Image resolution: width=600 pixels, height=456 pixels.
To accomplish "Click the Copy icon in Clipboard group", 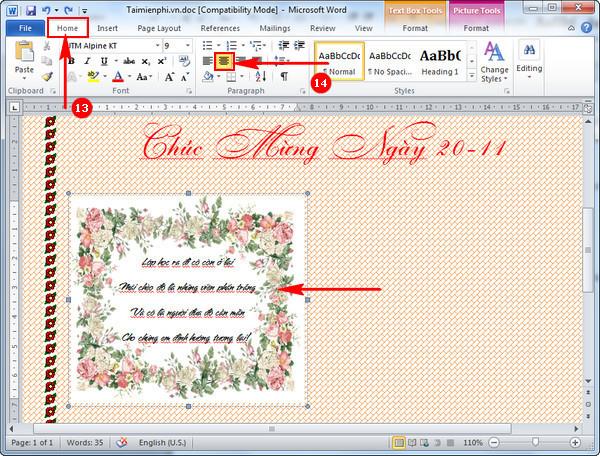I will pyautogui.click(x=47, y=61).
